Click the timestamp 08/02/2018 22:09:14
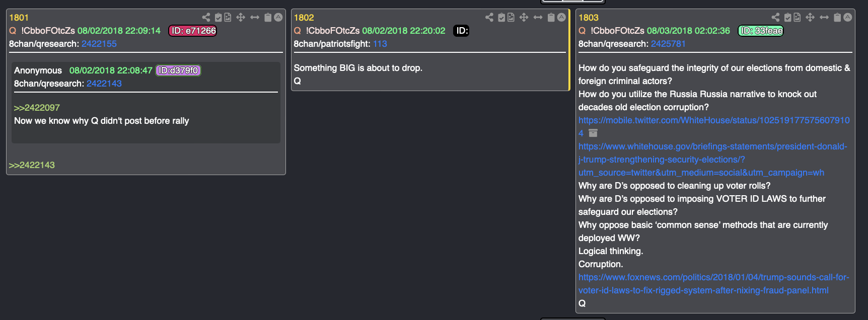Viewport: 868px width, 320px height. click(119, 31)
